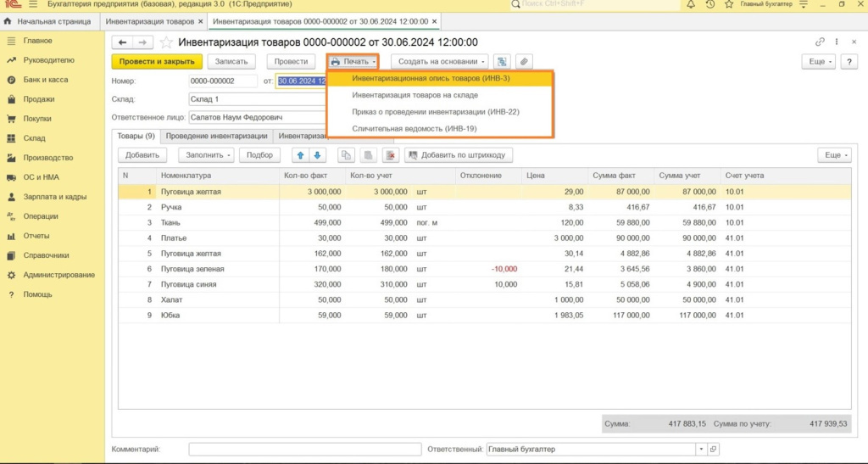Move row down with the down arrow
Screen dimensions: 868x464
[317, 155]
